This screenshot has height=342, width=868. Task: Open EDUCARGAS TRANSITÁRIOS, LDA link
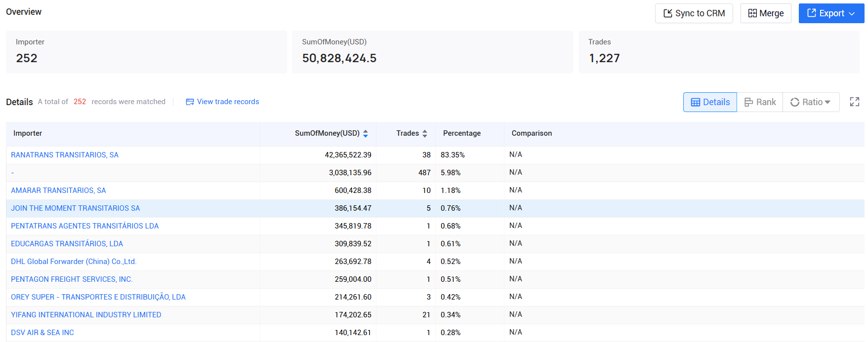pyautogui.click(x=67, y=244)
